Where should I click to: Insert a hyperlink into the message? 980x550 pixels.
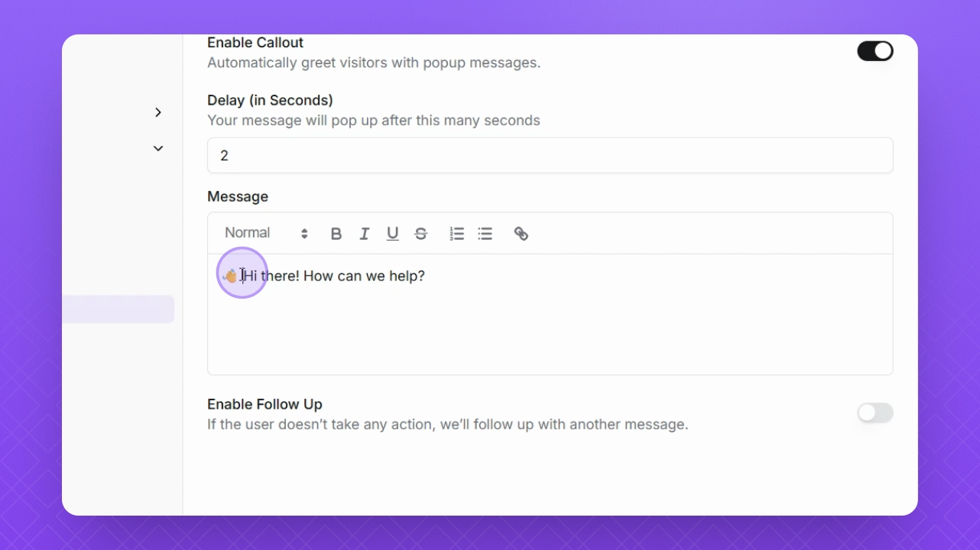pyautogui.click(x=521, y=234)
